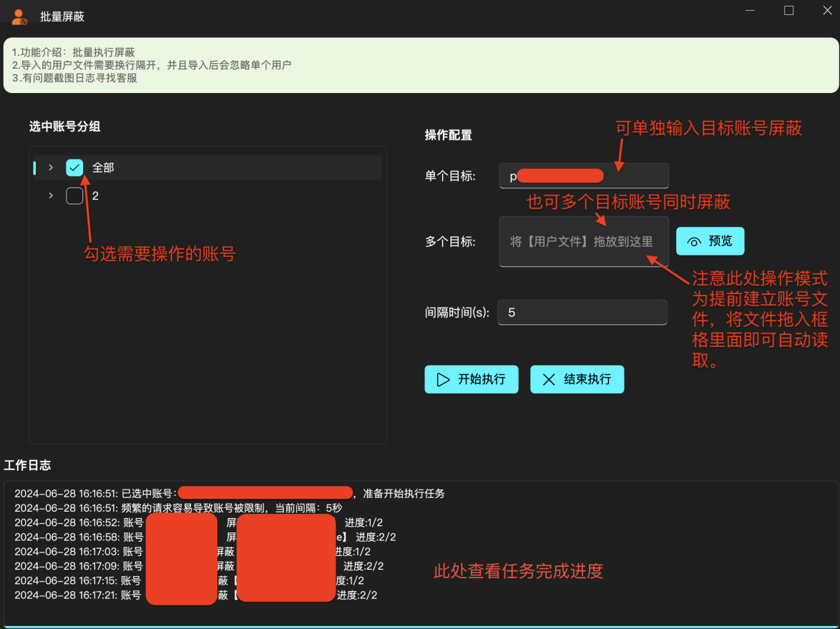Click the 多个目标: label

tap(450, 242)
